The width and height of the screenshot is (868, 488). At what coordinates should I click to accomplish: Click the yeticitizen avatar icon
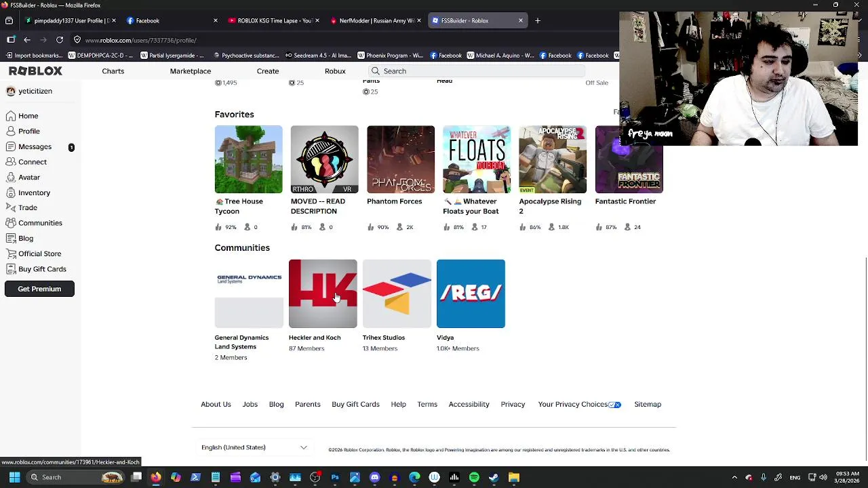(x=11, y=91)
